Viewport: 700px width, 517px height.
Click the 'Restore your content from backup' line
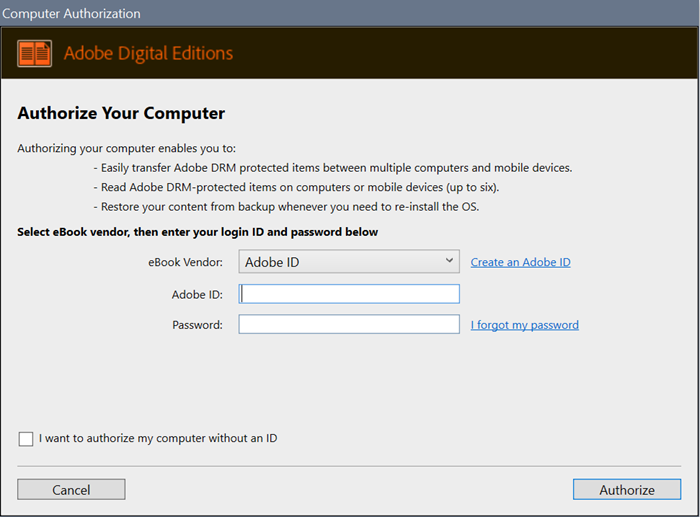pyautogui.click(x=286, y=207)
